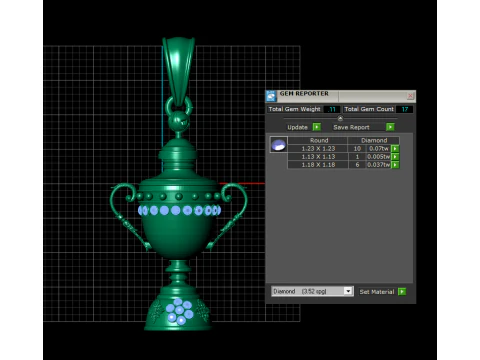Select the round gem thumbnail
The height and width of the screenshot is (360, 480).
coord(278,145)
